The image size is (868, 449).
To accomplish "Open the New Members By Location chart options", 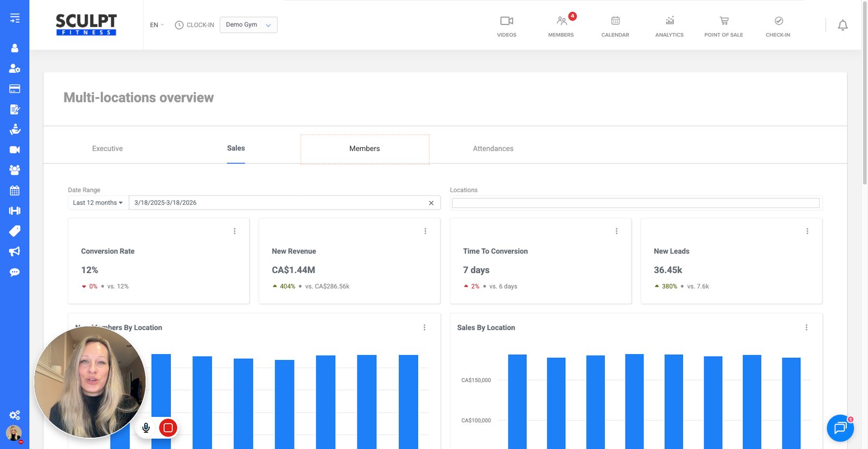I will pos(424,327).
